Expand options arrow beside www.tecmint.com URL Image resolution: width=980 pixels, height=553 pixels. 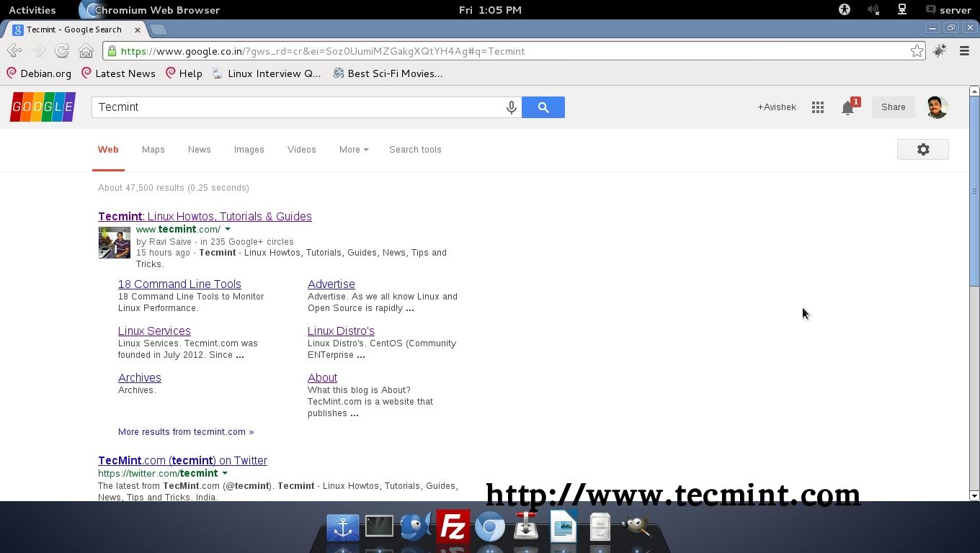[228, 230]
